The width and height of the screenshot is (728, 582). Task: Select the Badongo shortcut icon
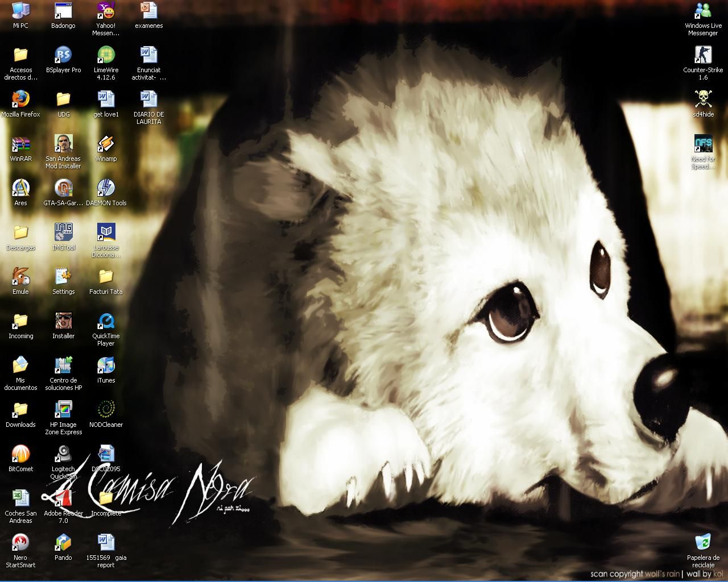(63, 10)
